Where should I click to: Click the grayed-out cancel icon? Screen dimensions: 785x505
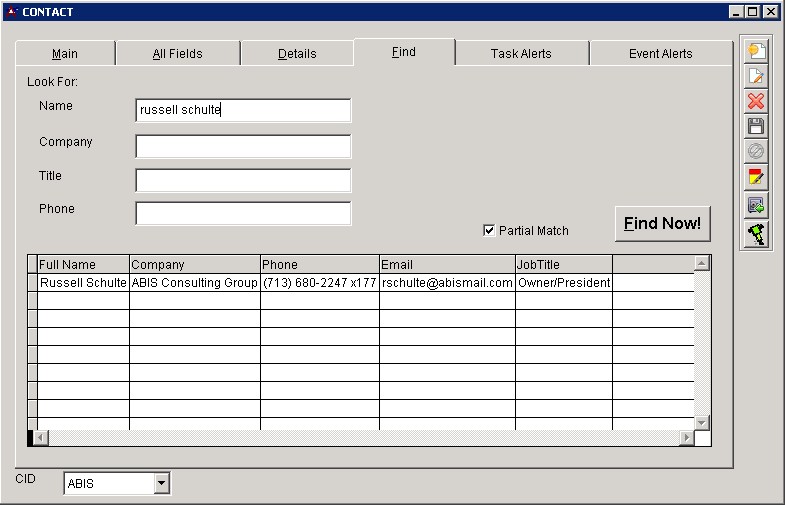(756, 152)
